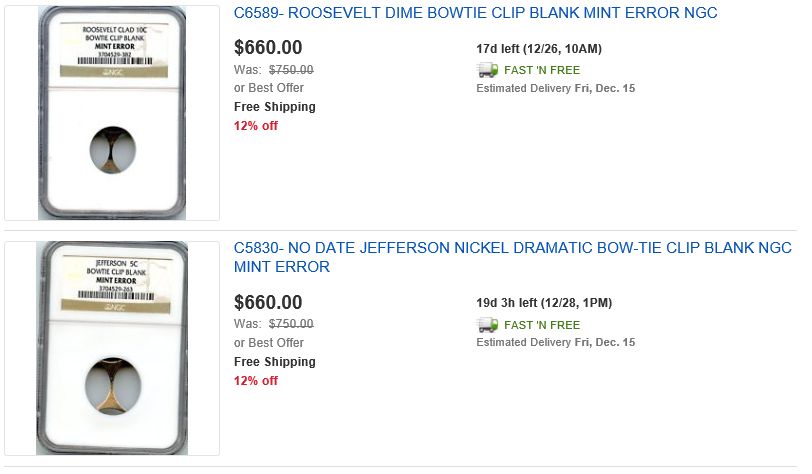Click the $660.00 price on Jefferson nickel listing
The width and height of the screenshot is (812, 474).
point(268,302)
